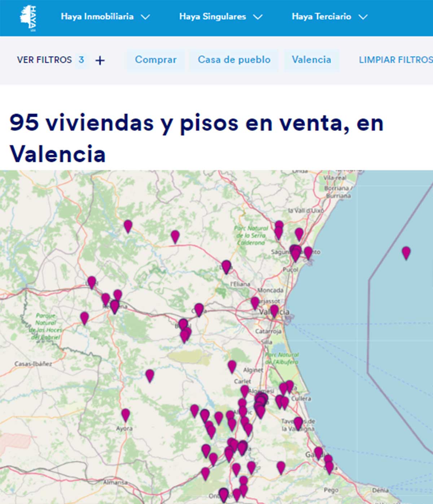Open the pin northwest of l'Eliana label
Screen dimensions: 433x504
[226, 266]
